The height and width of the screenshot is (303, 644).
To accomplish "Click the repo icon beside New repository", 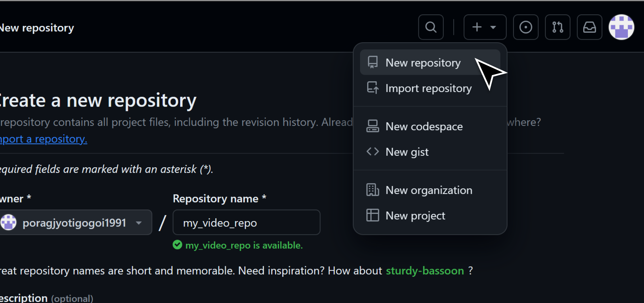I will [373, 62].
